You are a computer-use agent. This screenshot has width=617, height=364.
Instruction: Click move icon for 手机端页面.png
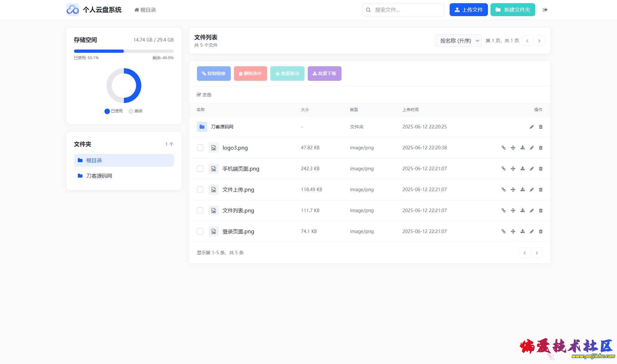pyautogui.click(x=513, y=169)
